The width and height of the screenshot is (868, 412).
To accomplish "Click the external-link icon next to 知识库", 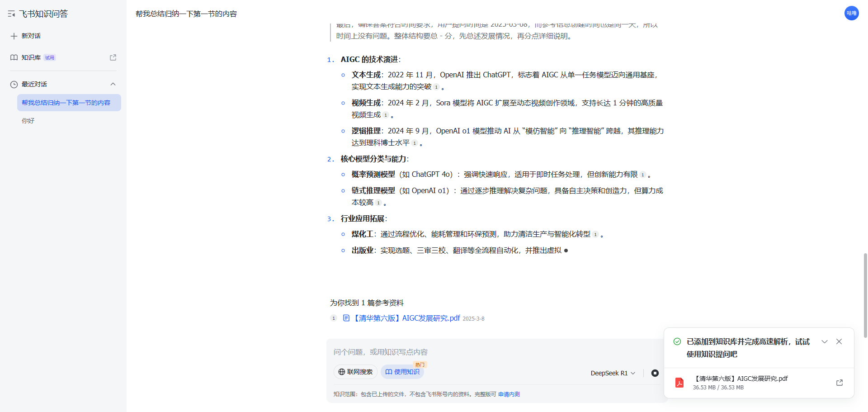I will 113,57.
